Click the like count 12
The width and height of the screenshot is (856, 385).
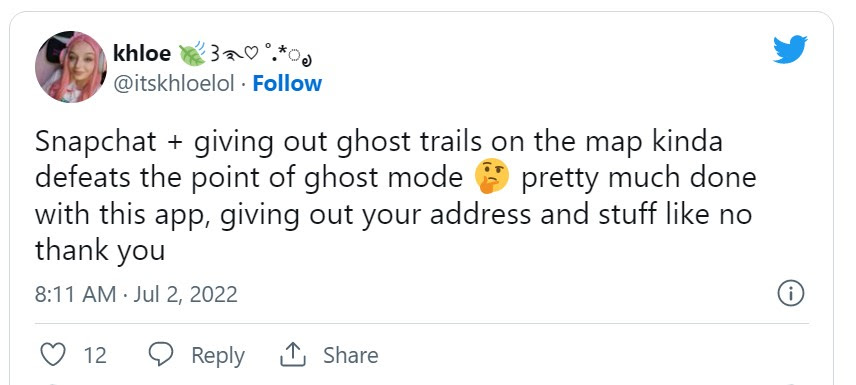[95, 356]
